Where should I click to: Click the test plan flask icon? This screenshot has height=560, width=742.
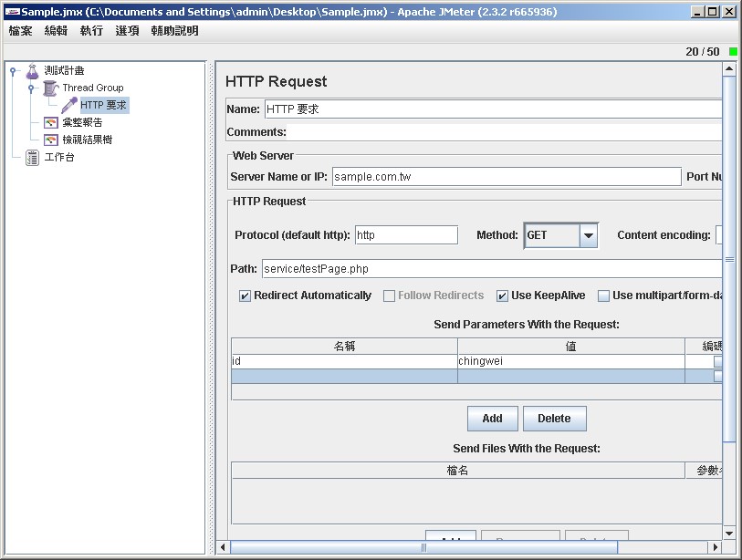32,71
